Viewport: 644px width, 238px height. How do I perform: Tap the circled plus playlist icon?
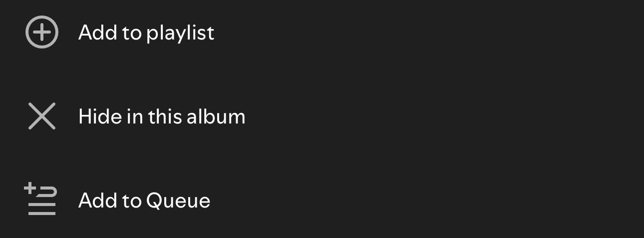tap(42, 32)
